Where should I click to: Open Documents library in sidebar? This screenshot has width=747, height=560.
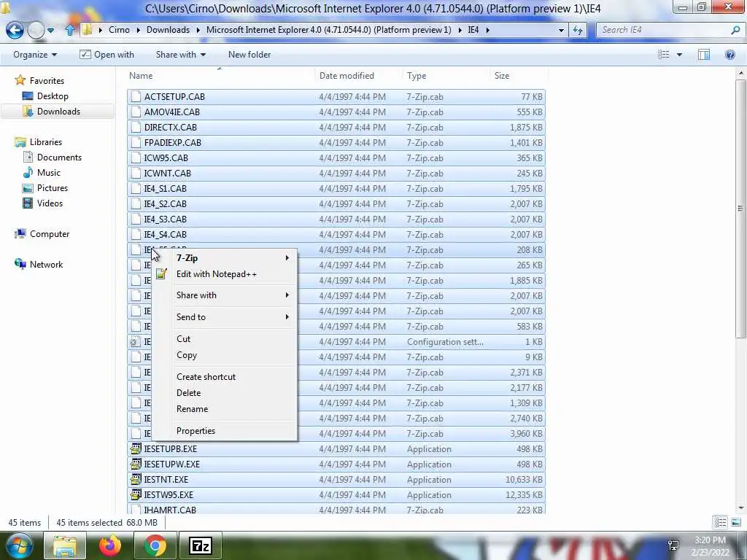59,157
